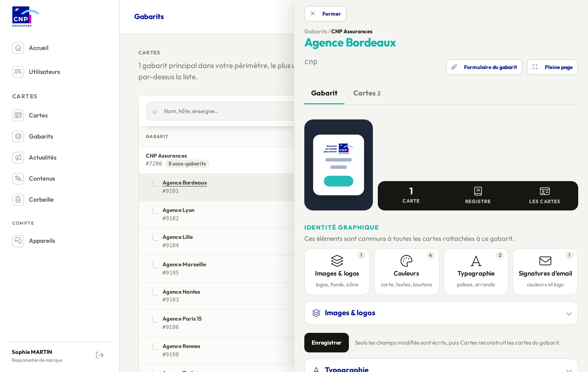Select the Gabarit tab
588x372 pixels.
click(324, 93)
